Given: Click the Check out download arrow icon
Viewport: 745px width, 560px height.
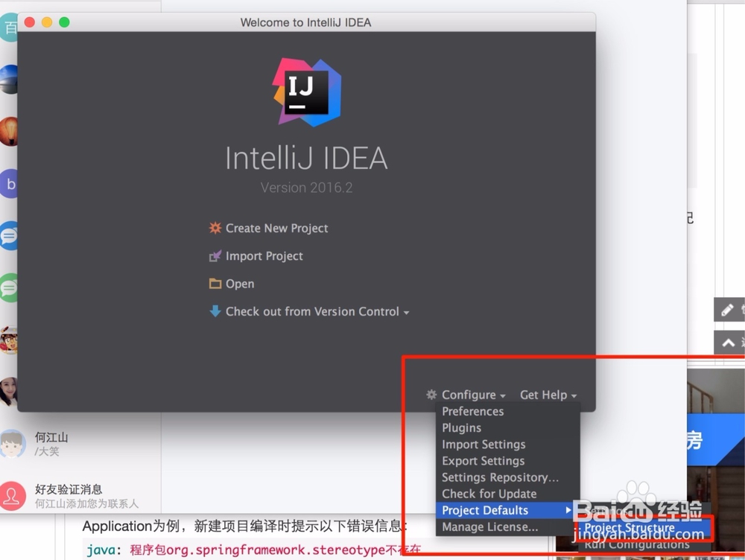Looking at the screenshot, I should 215,311.
